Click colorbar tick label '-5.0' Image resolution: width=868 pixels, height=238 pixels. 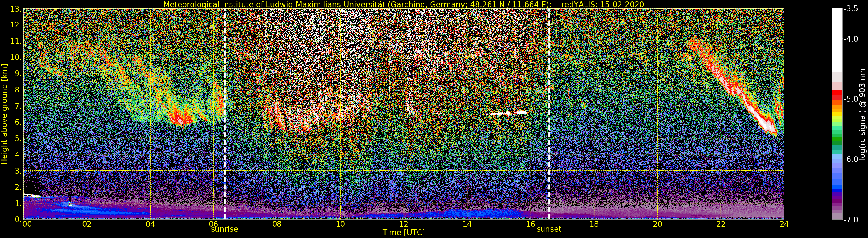[x=851, y=99]
